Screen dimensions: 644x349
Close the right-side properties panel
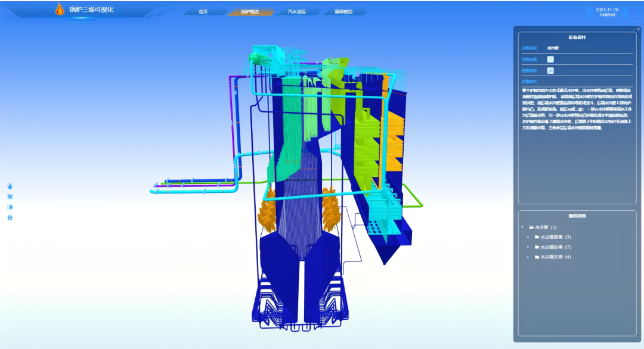click(638, 29)
